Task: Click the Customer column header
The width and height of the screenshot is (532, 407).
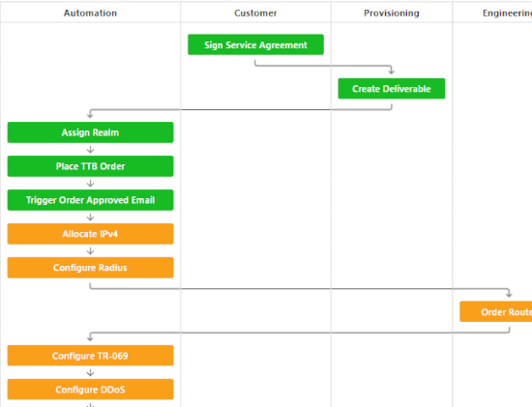Action: (x=255, y=13)
